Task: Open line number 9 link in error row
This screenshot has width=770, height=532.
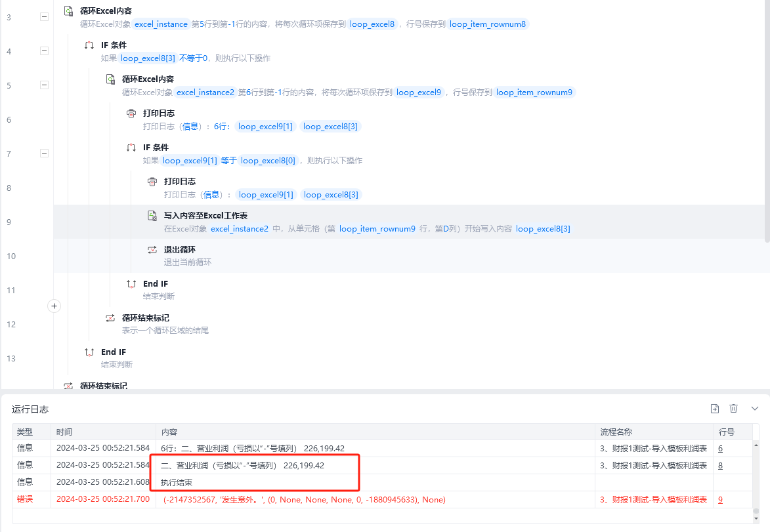Action: point(720,500)
